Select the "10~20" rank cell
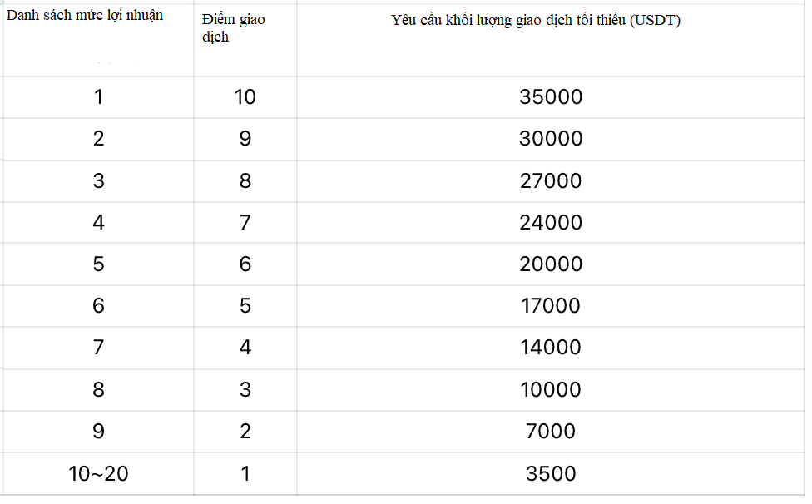Image resolution: width=812 pixels, height=504 pixels. (x=98, y=474)
